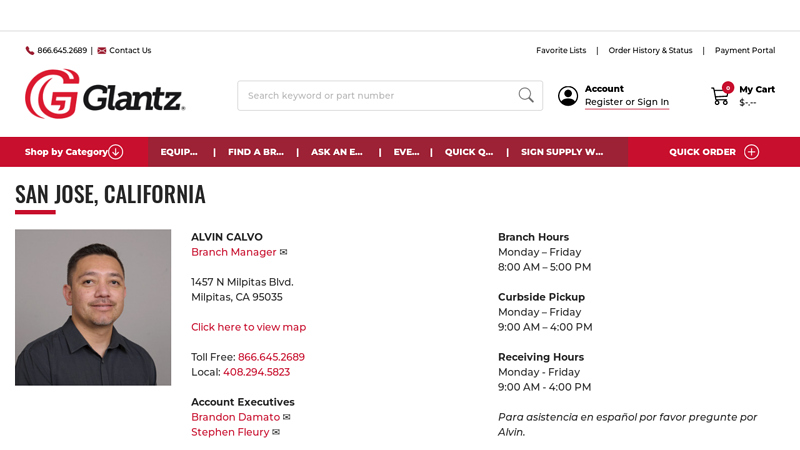The image size is (800, 450).
Task: Open the shopping cart icon
Action: coord(720,95)
